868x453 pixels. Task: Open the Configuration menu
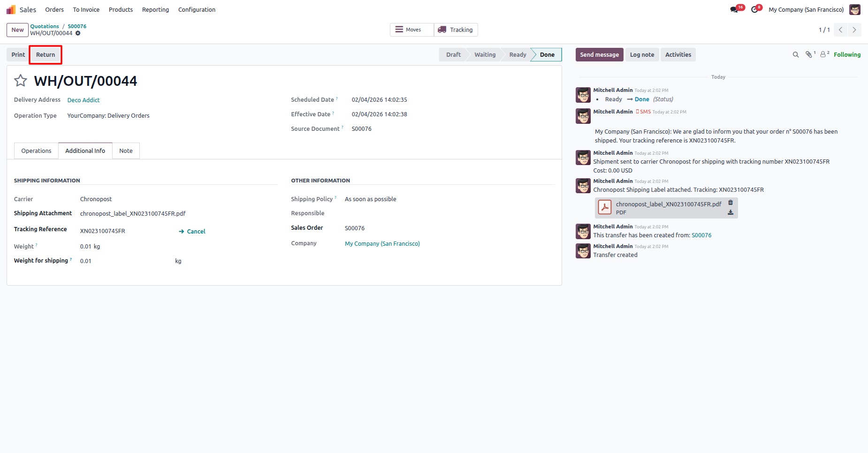click(x=197, y=9)
